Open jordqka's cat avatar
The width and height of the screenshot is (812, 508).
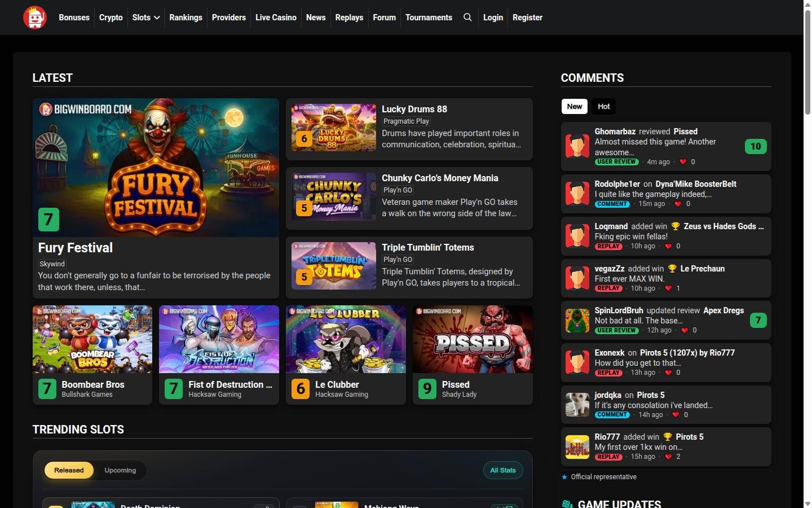(577, 405)
